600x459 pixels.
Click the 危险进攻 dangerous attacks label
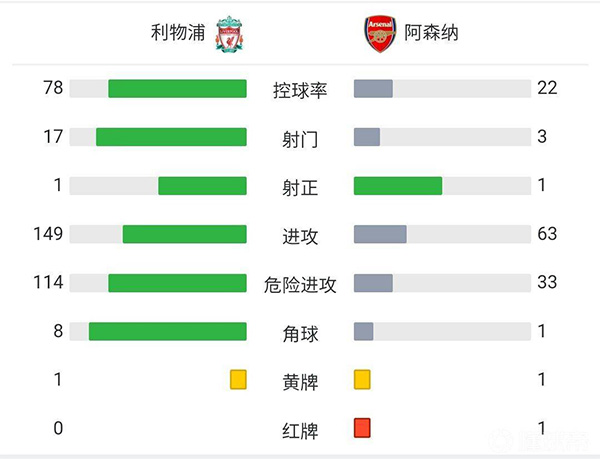coord(300,285)
